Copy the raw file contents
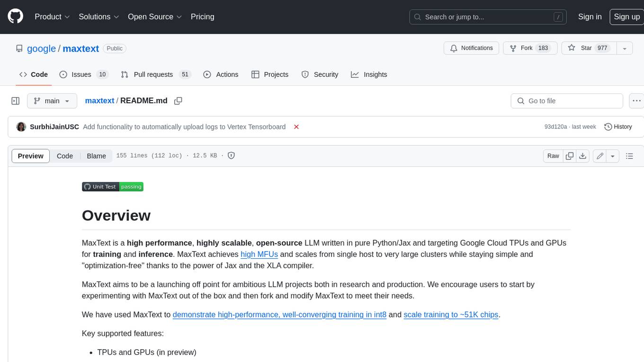The image size is (644, 362). pyautogui.click(x=570, y=156)
